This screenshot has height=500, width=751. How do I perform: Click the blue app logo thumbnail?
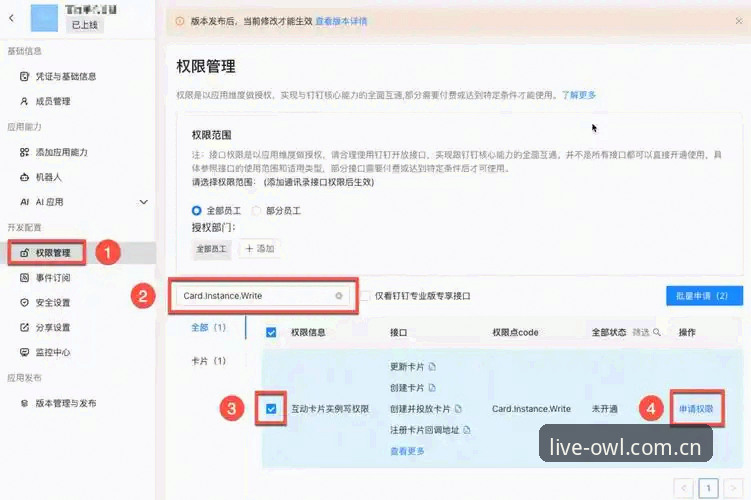(x=44, y=18)
